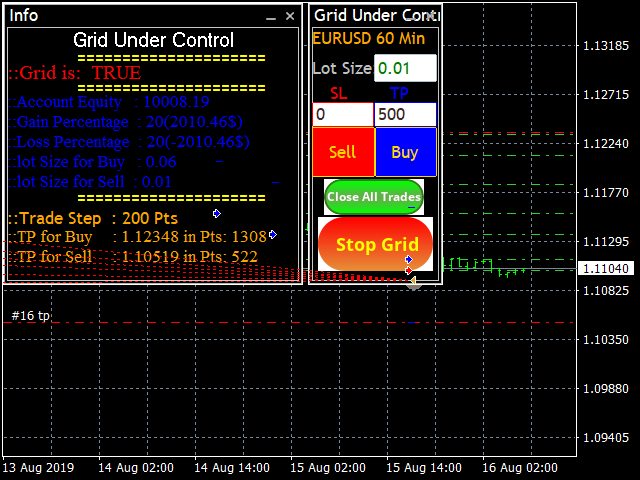Click the lot Size for Sell row
Image resolution: width=640 pixels, height=480 pixels.
(90, 182)
